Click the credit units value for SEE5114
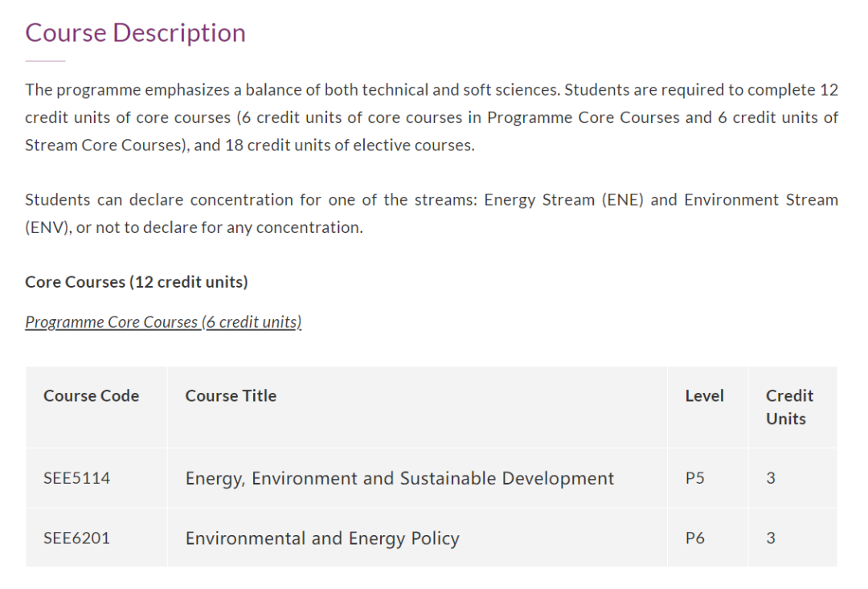Screen dimensions: 868x589 [x=771, y=478]
